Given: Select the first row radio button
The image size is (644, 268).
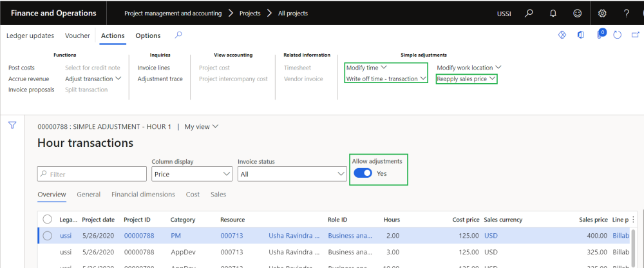Looking at the screenshot, I should coord(48,236).
